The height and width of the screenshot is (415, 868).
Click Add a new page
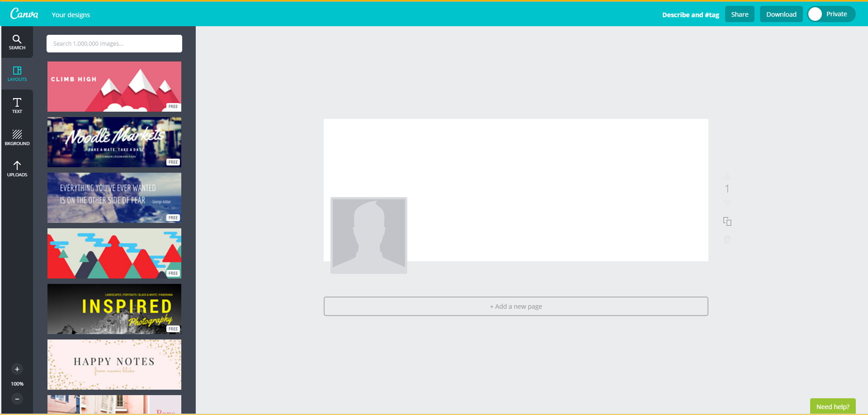(516, 307)
